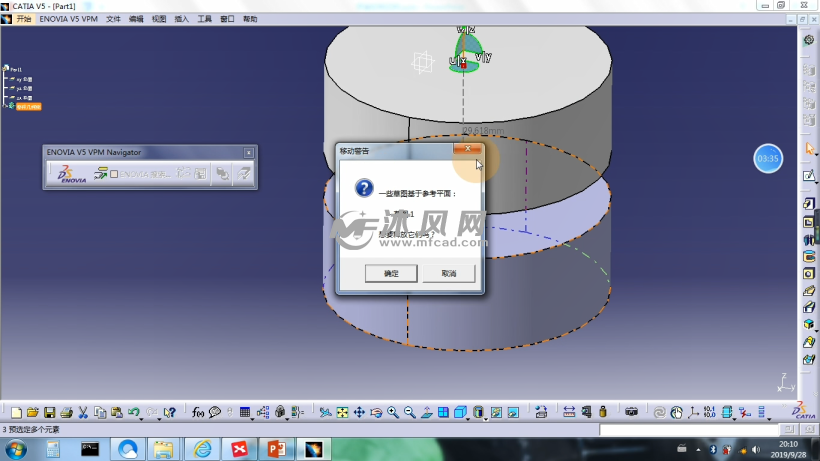Close the ENOVIA V5 VPM Navigator toolbar
Screen dimensions: 820x461
248,152
